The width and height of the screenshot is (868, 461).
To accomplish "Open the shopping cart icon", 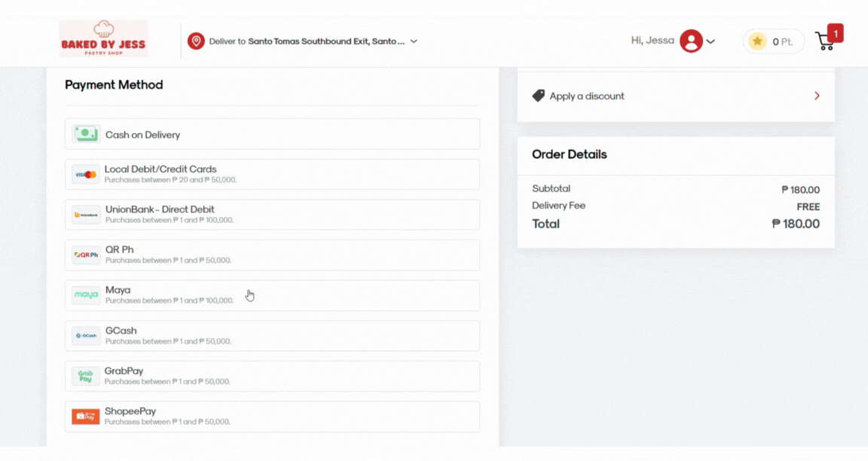I will (825, 41).
